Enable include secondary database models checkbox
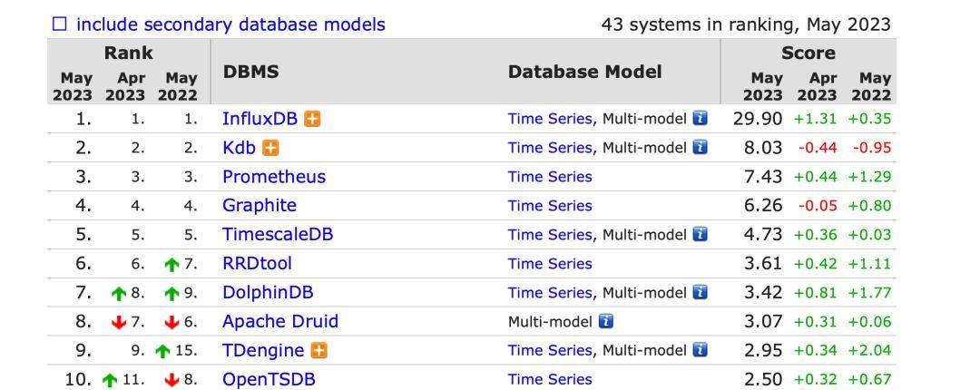The image size is (980, 390). (x=59, y=24)
